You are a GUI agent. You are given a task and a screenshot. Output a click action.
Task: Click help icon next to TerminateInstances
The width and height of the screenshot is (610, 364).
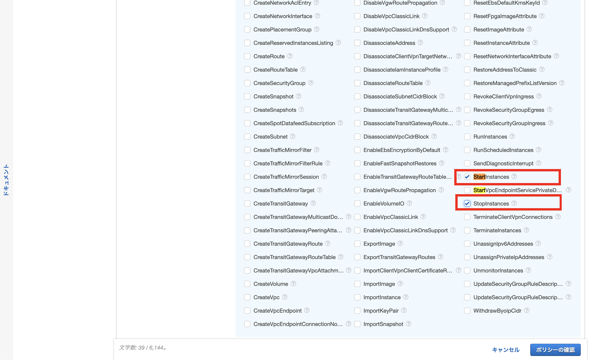[526, 230]
